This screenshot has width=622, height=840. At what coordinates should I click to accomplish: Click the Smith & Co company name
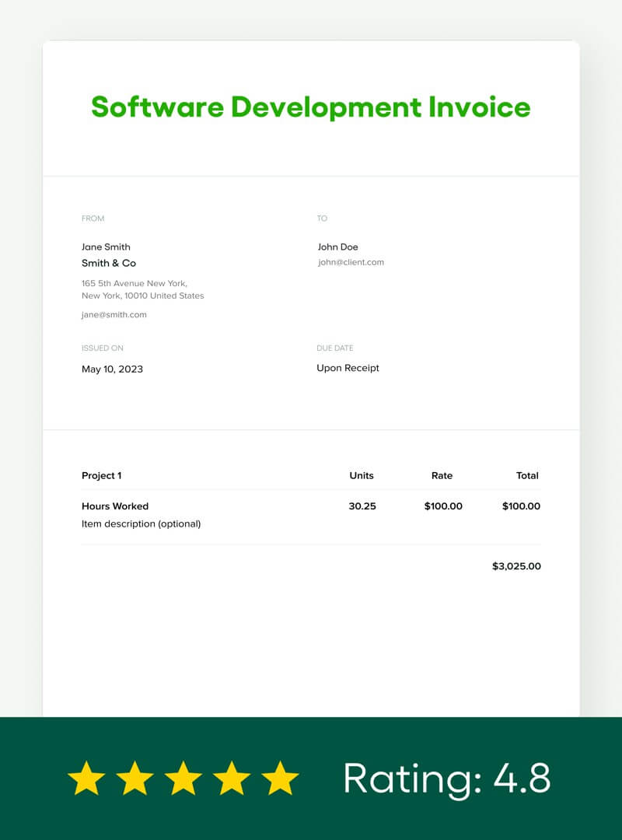109,264
